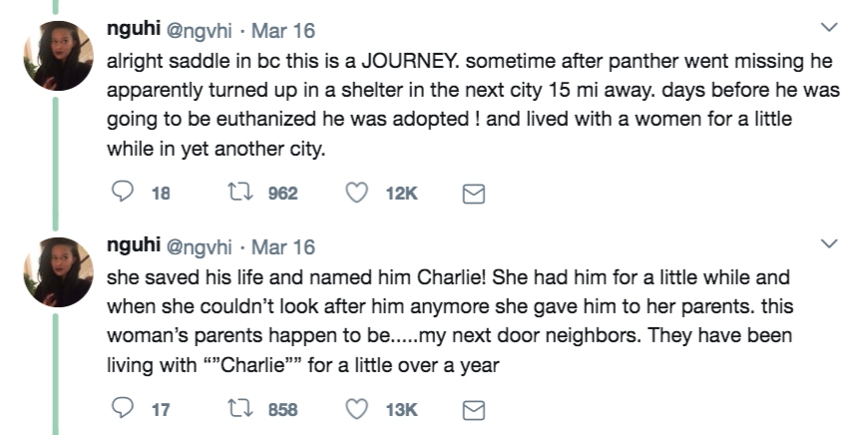Like the tweet with 13K likes
Viewport: 868px width, 435px height.
click(356, 409)
